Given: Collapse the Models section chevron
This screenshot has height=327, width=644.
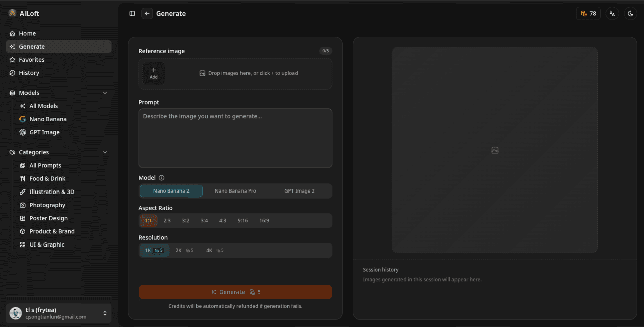Looking at the screenshot, I should tap(105, 93).
